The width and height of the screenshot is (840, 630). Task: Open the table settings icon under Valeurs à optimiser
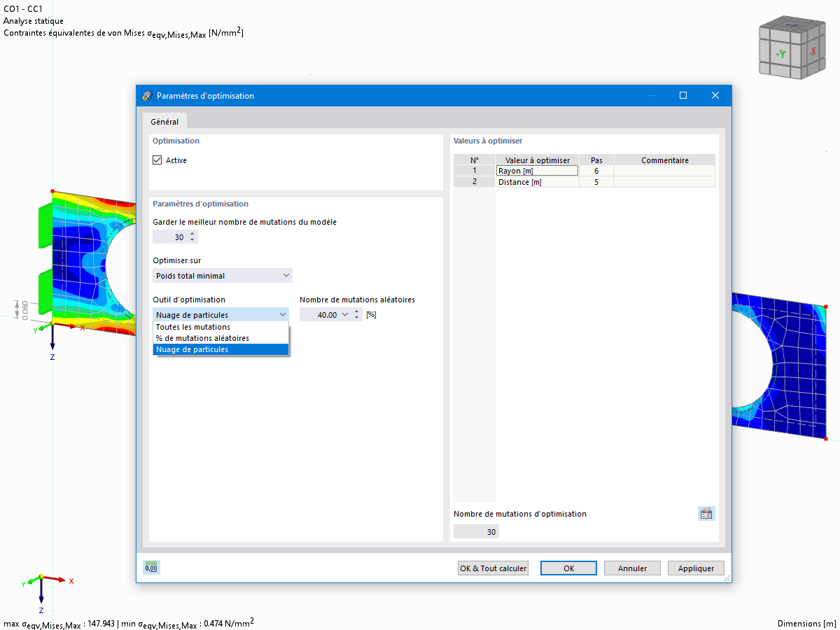coord(706,514)
